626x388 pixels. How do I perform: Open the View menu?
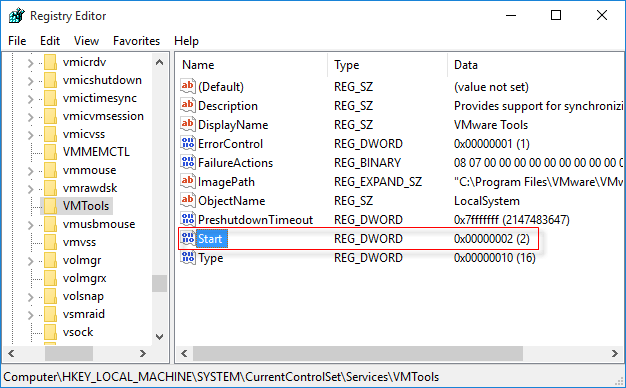86,41
